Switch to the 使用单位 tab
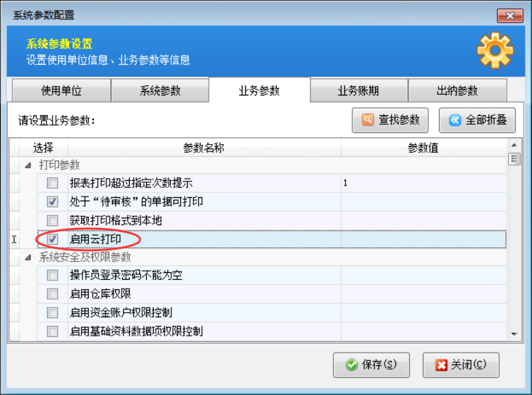The image size is (532, 395). 61,91
